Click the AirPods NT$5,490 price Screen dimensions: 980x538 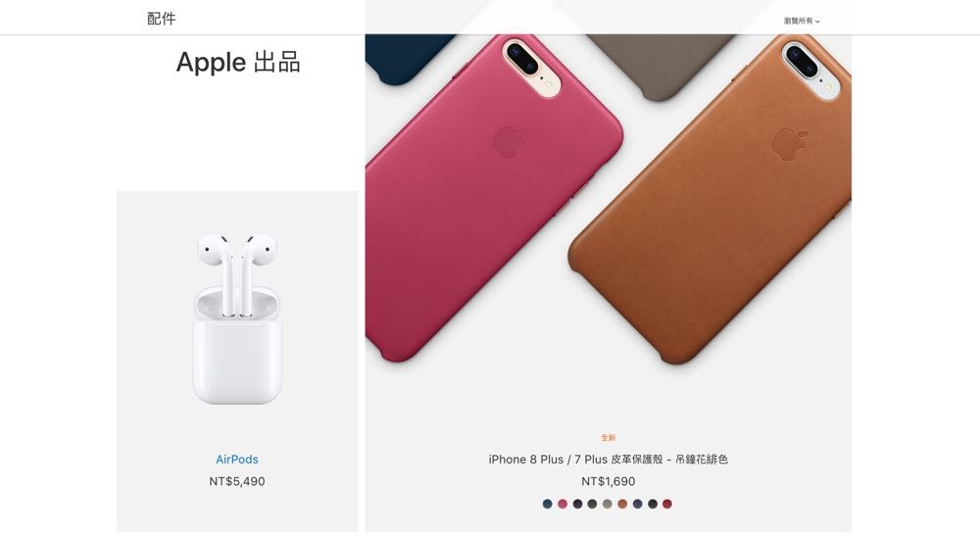[x=237, y=482]
